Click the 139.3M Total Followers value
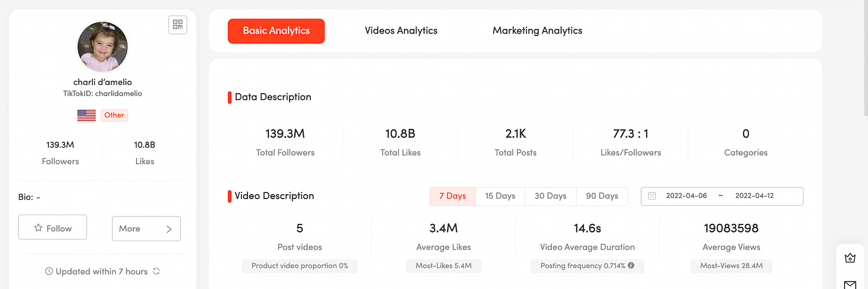This screenshot has height=289, width=868. pyautogui.click(x=285, y=133)
